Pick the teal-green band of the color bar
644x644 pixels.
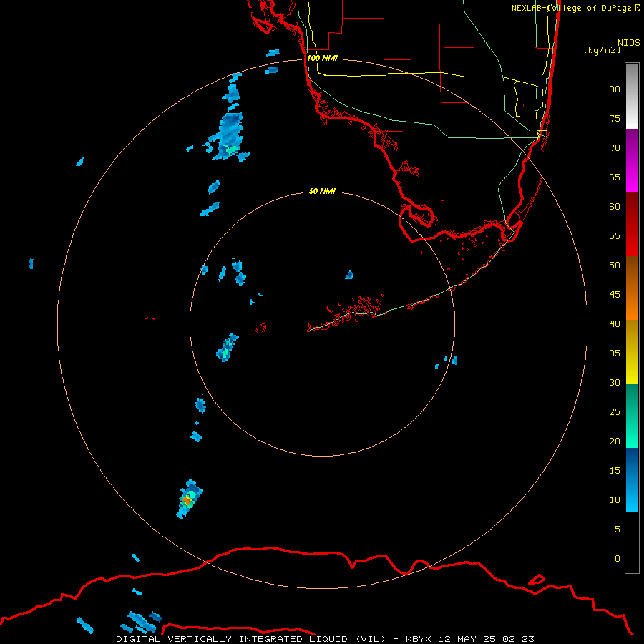(x=632, y=416)
